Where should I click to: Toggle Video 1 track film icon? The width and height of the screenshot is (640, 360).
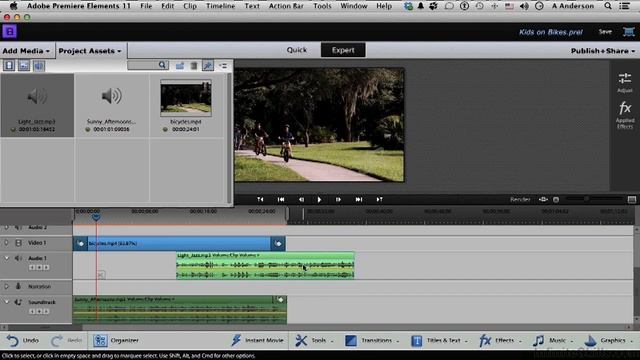click(18, 243)
